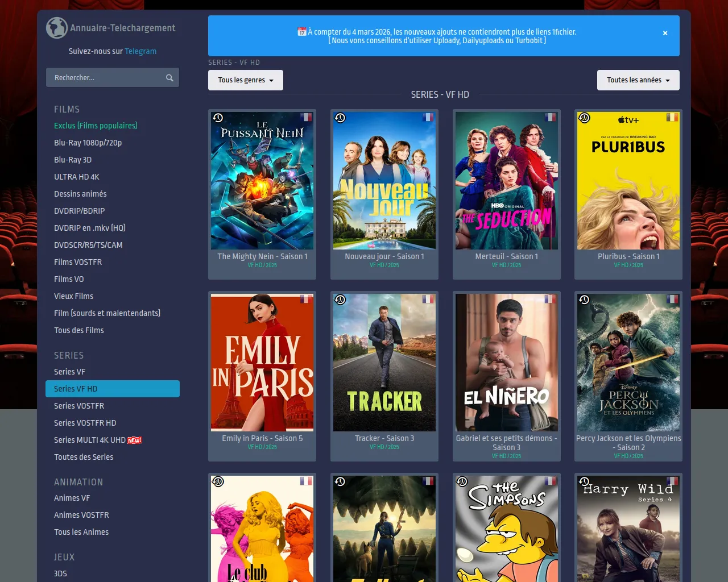Open Exclus (Films populaires) category
This screenshot has height=582, width=728.
point(96,126)
